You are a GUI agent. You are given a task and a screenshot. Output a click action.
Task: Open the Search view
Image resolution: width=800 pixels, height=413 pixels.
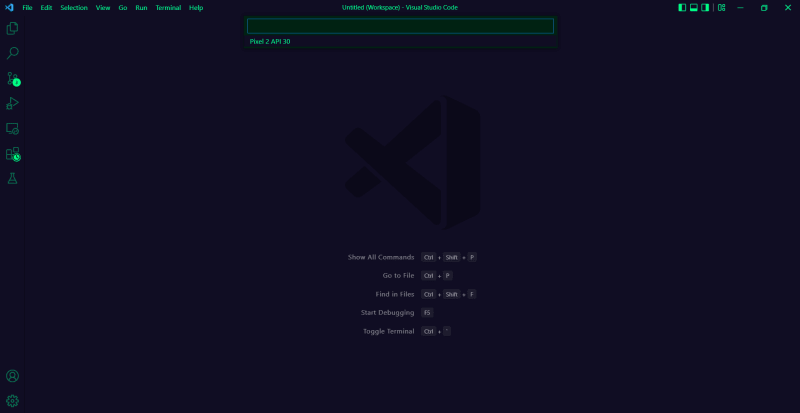(12, 53)
